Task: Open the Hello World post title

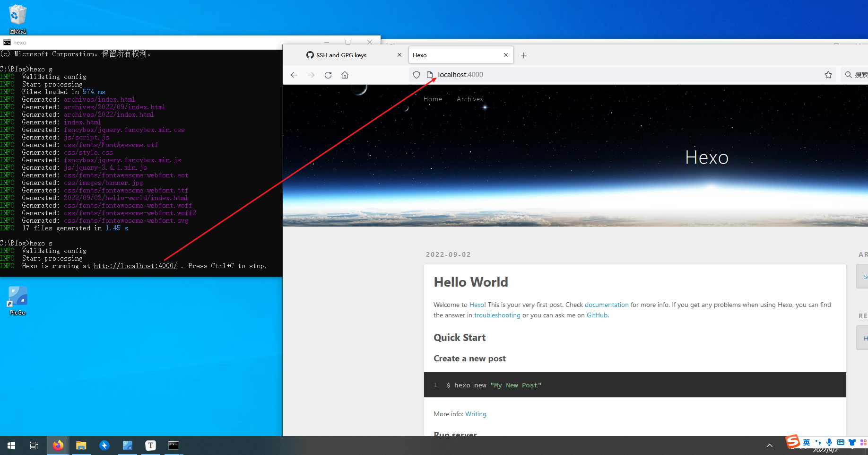Action: tap(471, 282)
